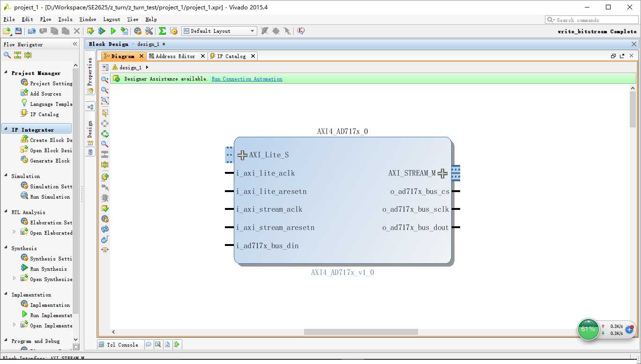The width and height of the screenshot is (641, 364).
Task: Open the Default Layout dropdown
Action: pos(219,31)
